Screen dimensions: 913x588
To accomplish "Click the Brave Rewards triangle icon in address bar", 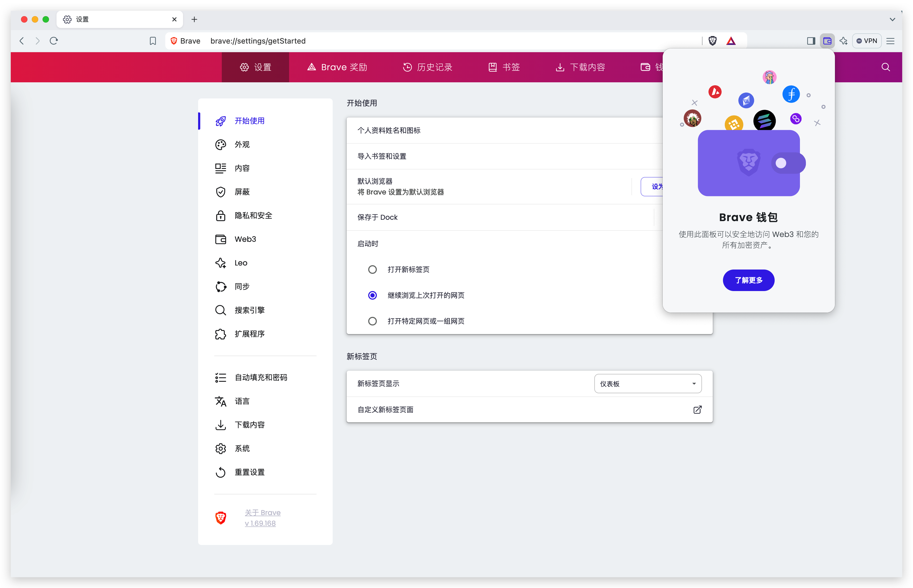I will coord(731,41).
